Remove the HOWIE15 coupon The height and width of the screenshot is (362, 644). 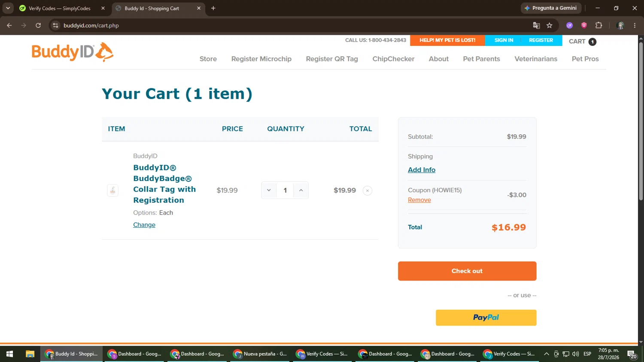[419, 200]
